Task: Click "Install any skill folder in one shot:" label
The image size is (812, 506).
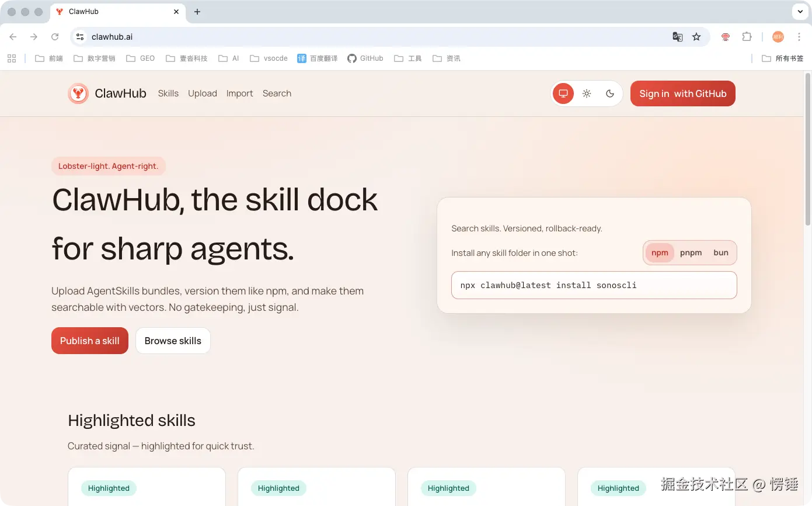Action: [x=514, y=253]
